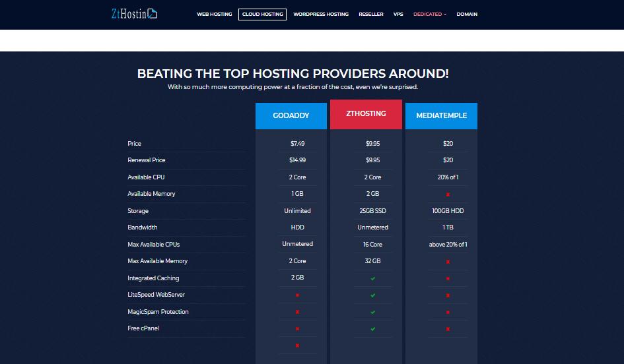
Task: Click GoDaddy red cross below the Free cPanel row
Action: click(297, 346)
